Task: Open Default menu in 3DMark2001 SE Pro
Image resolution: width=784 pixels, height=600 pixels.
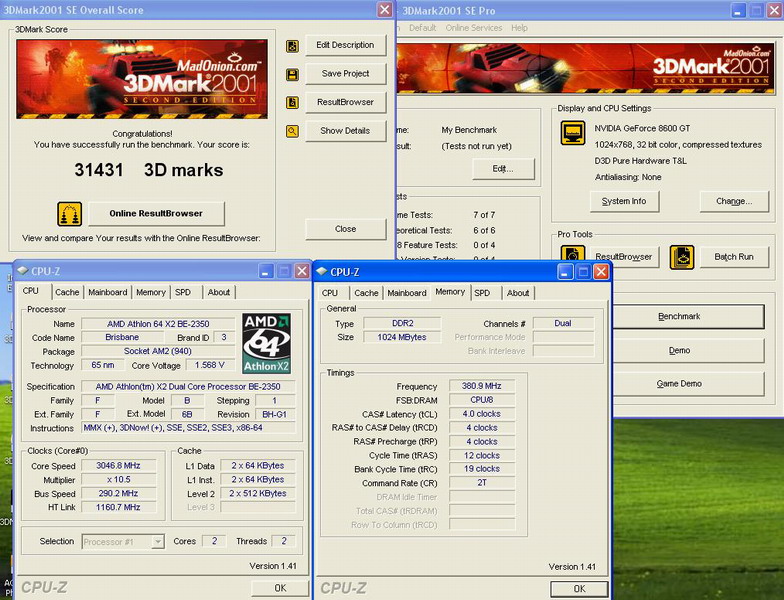Action: (422, 28)
